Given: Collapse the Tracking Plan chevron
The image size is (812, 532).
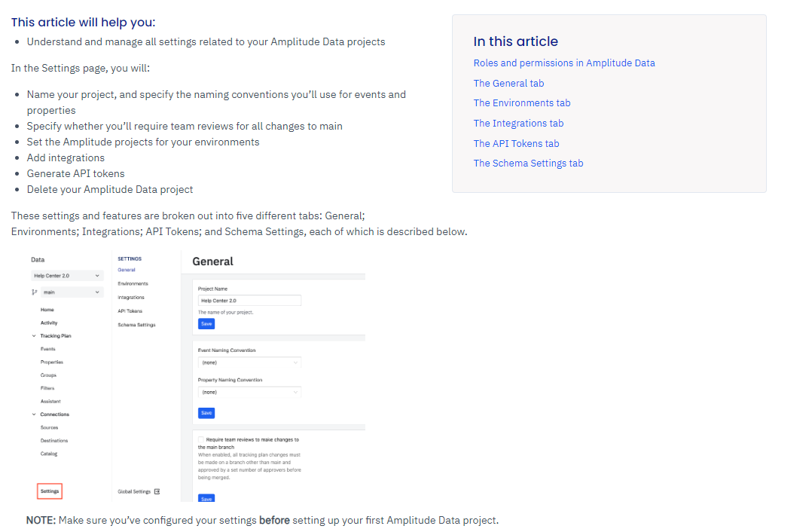Looking at the screenshot, I should point(34,335).
